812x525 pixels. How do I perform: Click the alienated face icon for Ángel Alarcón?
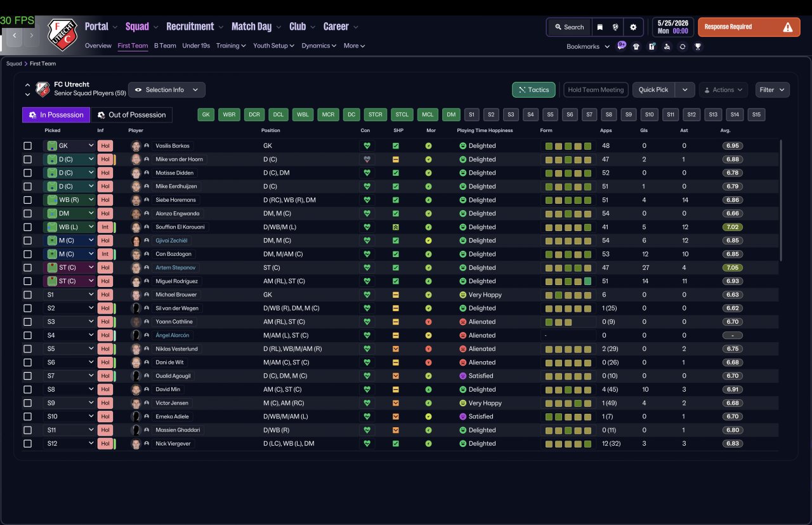point(463,335)
